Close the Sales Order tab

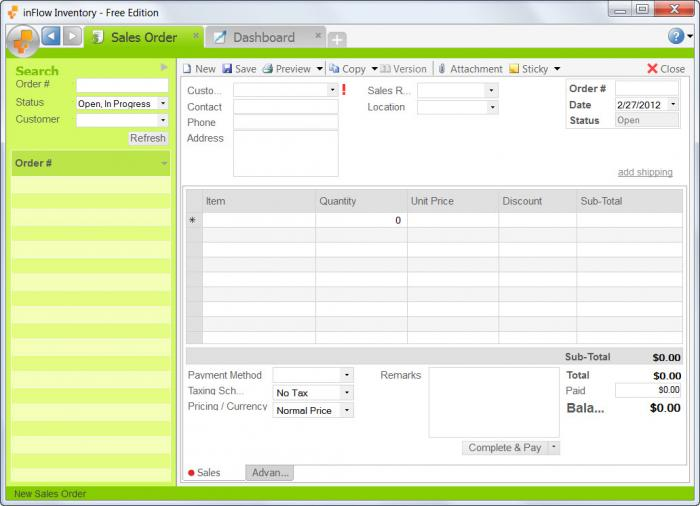(196, 35)
